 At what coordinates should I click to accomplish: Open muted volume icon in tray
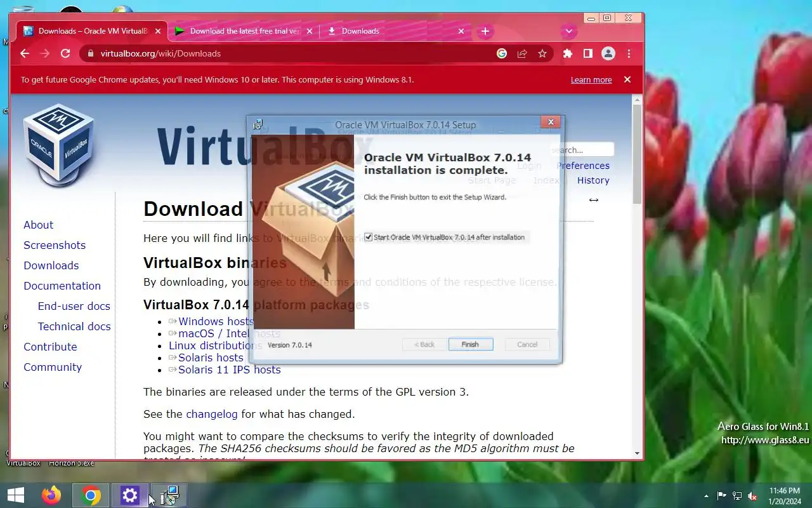752,496
